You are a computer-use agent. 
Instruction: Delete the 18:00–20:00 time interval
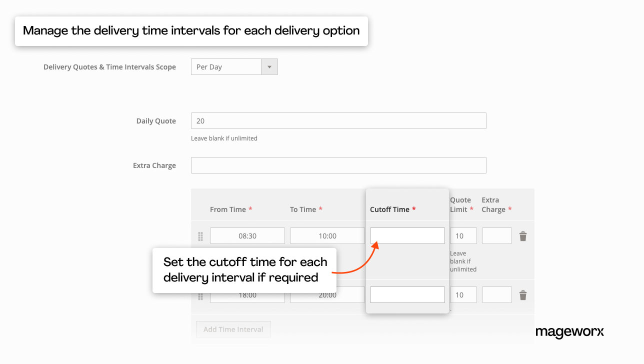[523, 295]
